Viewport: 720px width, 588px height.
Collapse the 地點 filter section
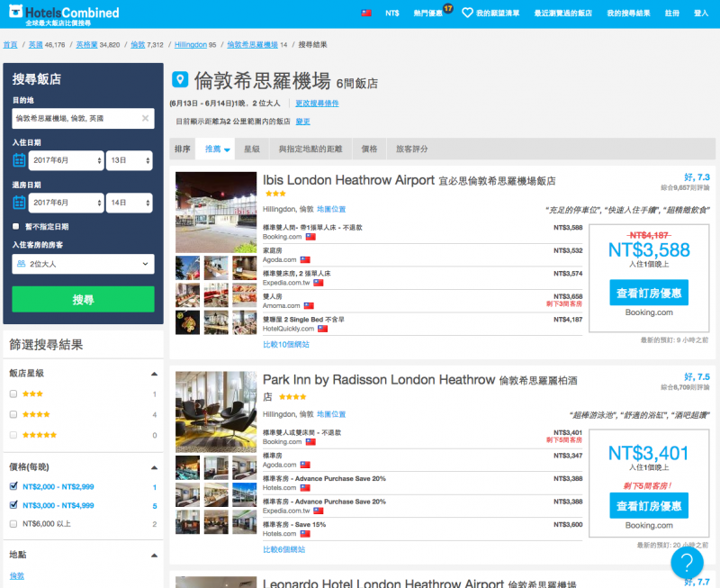(x=154, y=556)
